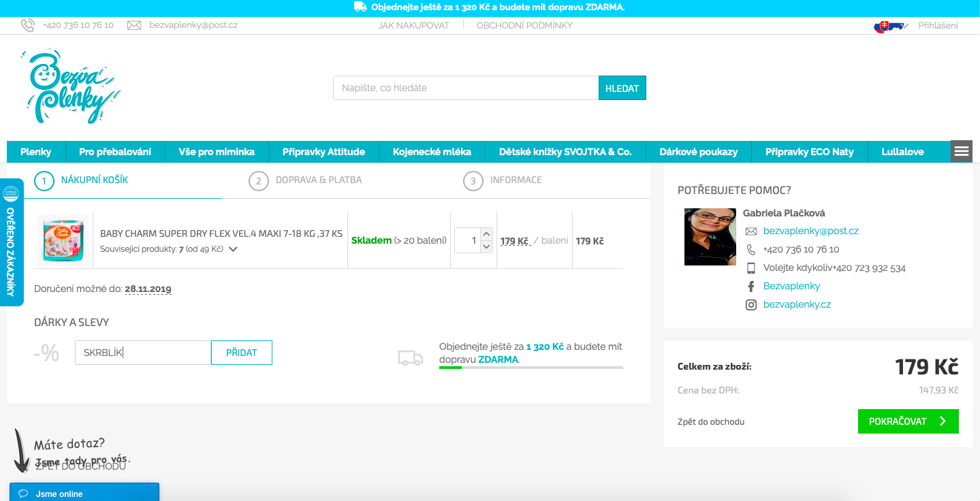980x501 pixels.
Task: Click the Baby Charm Super Dry Flex product name
Action: pyautogui.click(x=221, y=233)
